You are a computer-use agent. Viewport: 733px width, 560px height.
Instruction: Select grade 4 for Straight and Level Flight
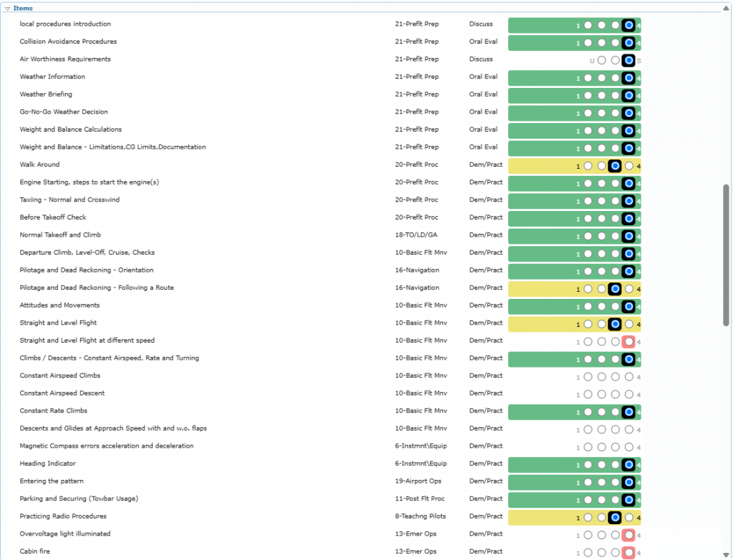click(x=629, y=324)
